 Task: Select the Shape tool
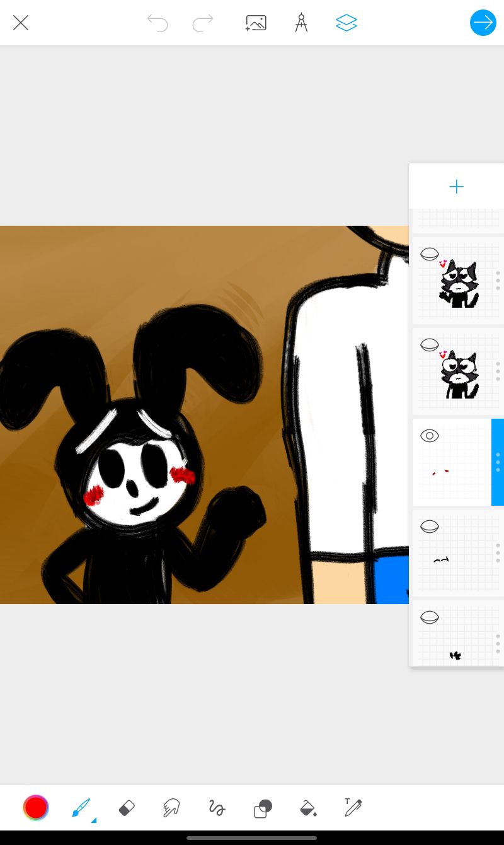[x=263, y=808]
